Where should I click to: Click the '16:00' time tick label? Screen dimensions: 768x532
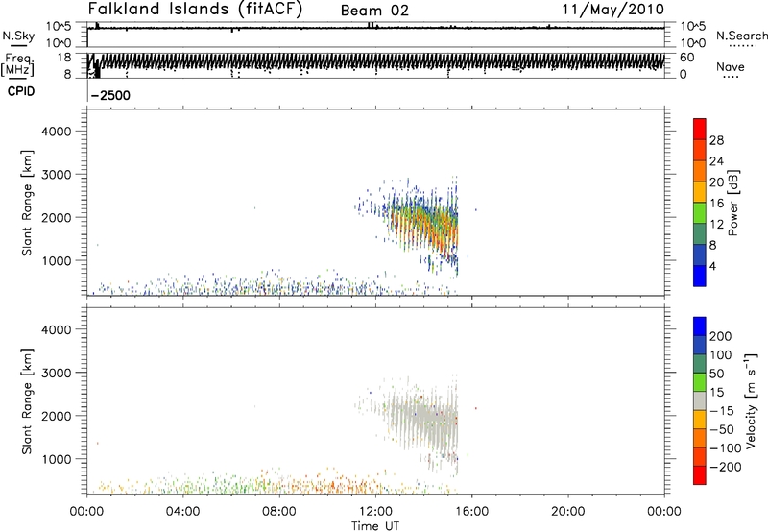click(x=471, y=512)
